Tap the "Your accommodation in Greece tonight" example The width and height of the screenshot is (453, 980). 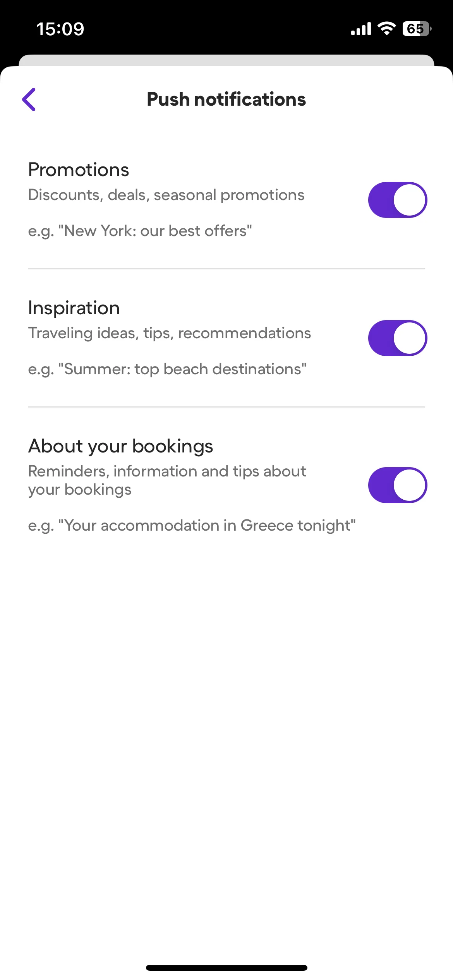(192, 526)
